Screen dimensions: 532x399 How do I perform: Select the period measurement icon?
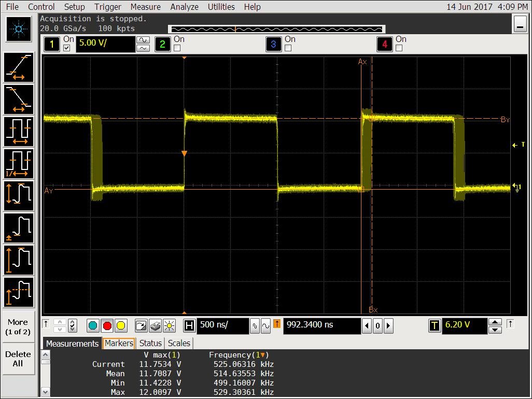(19, 132)
